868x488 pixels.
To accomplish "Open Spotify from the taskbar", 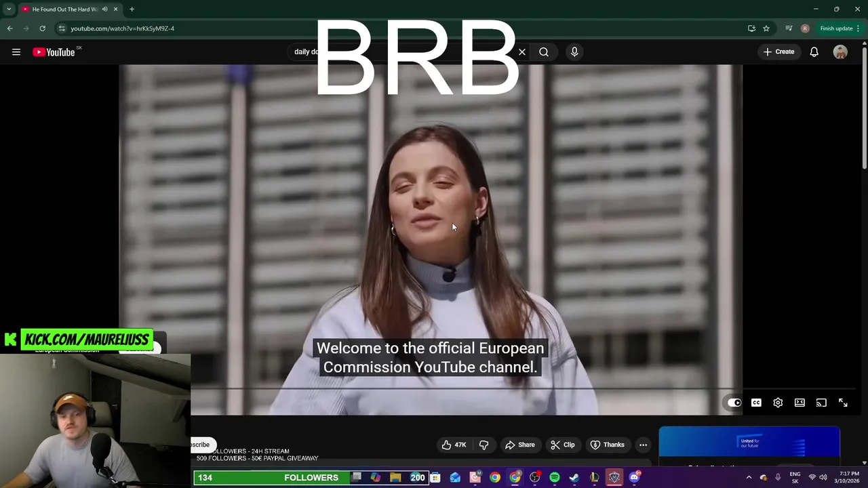I will (555, 478).
